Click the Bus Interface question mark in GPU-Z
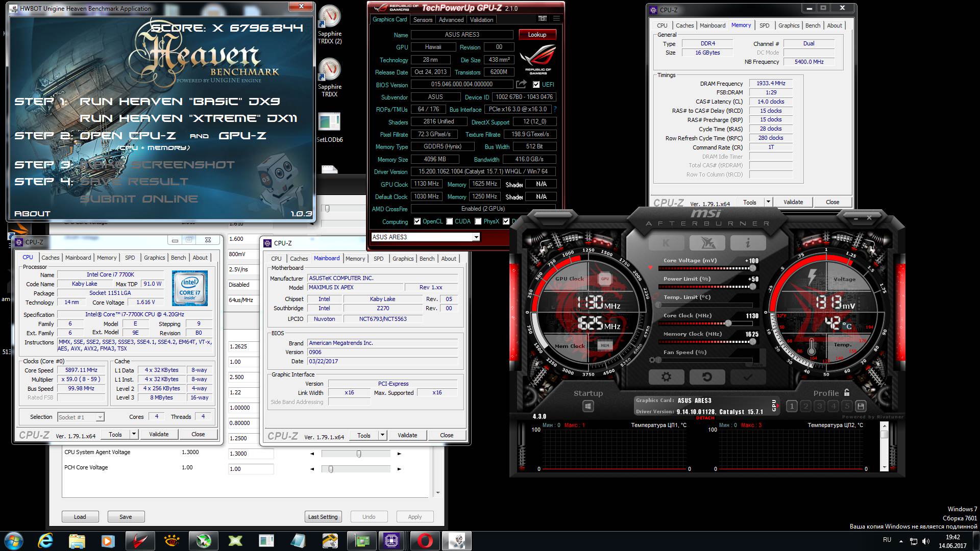This screenshot has width=980, height=551. 555,109
